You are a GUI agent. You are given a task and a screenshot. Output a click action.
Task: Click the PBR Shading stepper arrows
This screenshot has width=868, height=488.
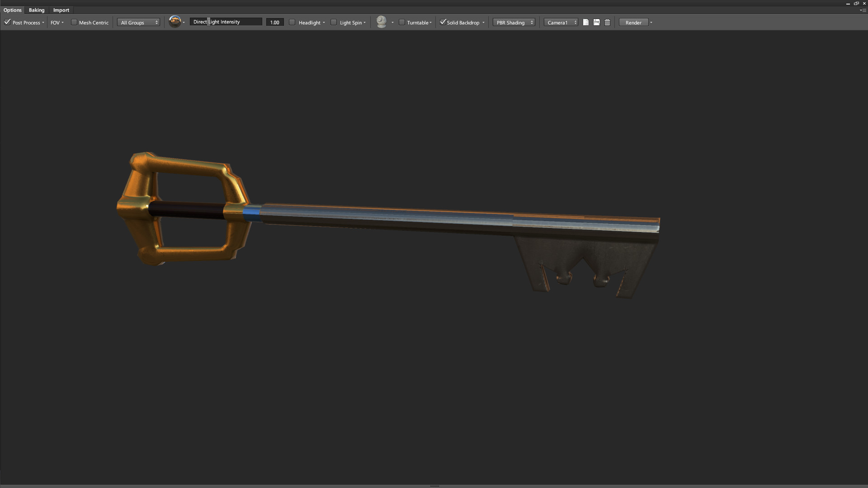532,22
